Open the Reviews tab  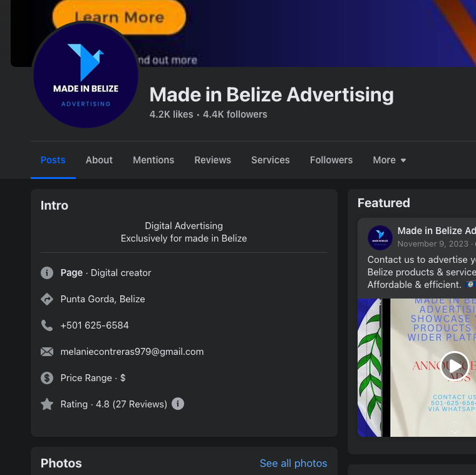[x=212, y=160]
